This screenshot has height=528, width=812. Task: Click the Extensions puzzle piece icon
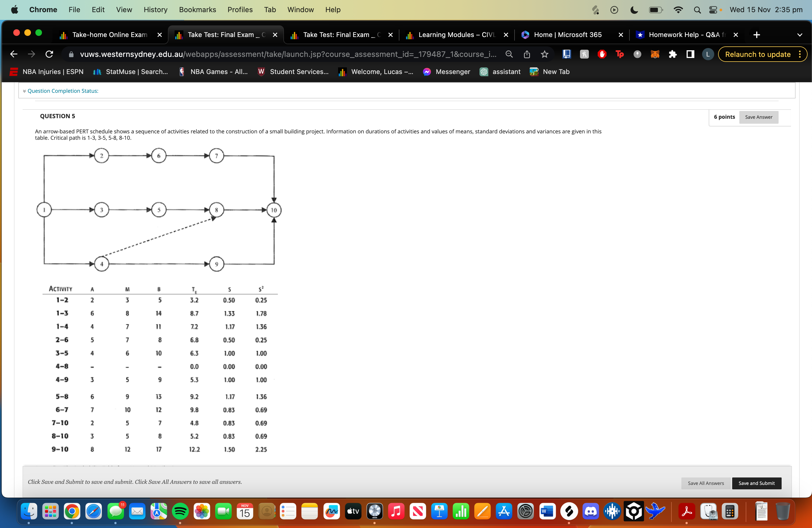(673, 54)
